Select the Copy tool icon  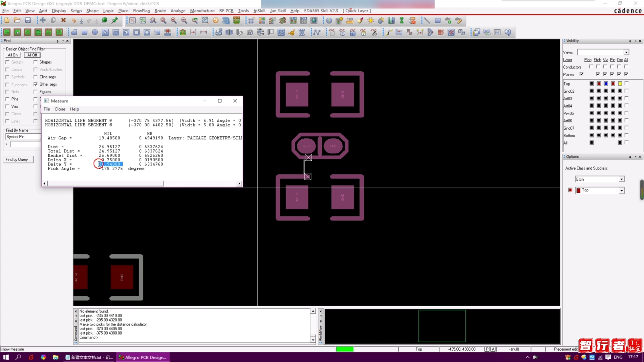pyautogui.click(x=53, y=20)
